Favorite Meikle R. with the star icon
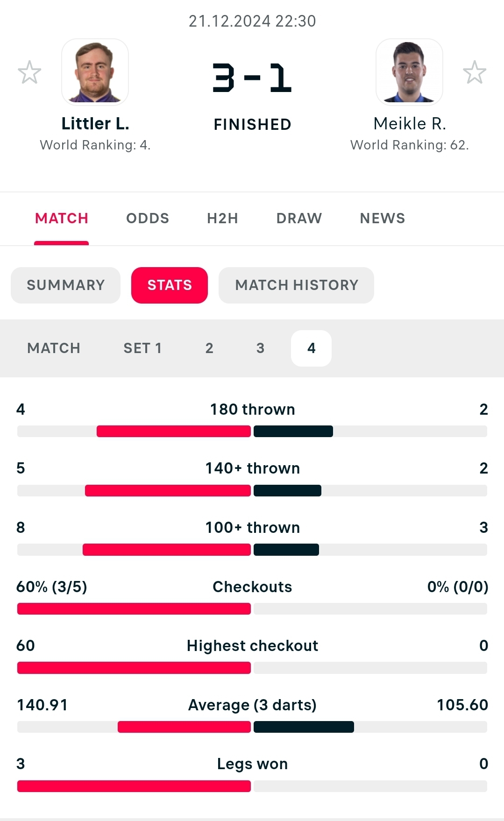504x821 pixels. [x=475, y=72]
